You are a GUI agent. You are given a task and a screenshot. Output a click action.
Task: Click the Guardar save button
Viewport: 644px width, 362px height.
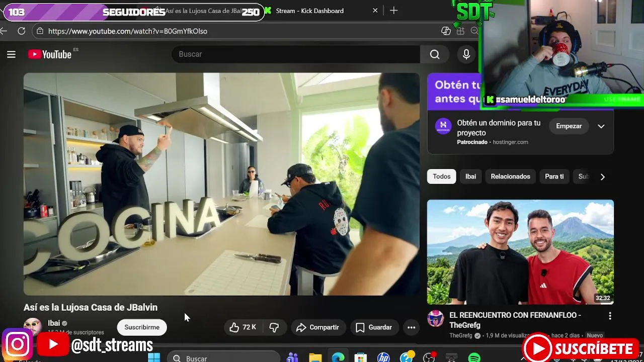pyautogui.click(x=374, y=327)
